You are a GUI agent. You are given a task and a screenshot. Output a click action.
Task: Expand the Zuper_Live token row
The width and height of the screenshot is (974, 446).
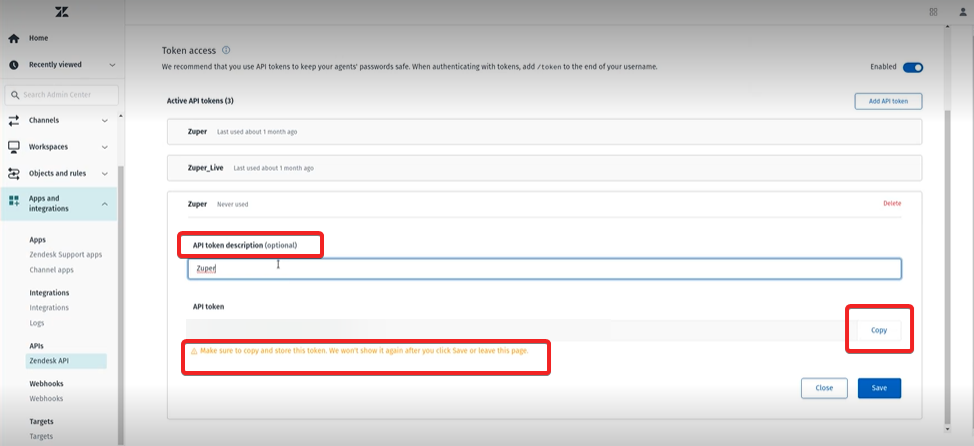click(x=544, y=168)
